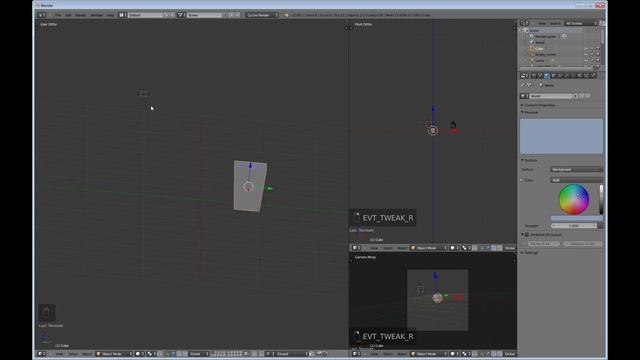Image resolution: width=640 pixels, height=360 pixels.
Task: Open the Window menu
Action: 97,15
